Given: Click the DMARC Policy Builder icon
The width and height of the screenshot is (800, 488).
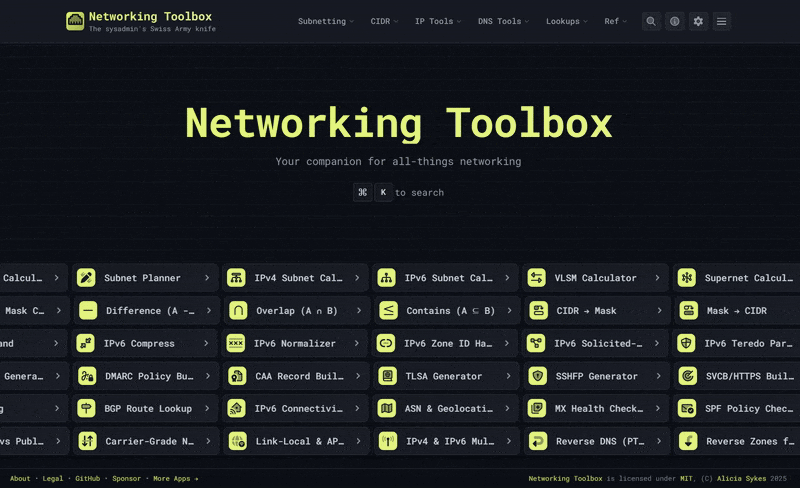Looking at the screenshot, I should pyautogui.click(x=87, y=376).
